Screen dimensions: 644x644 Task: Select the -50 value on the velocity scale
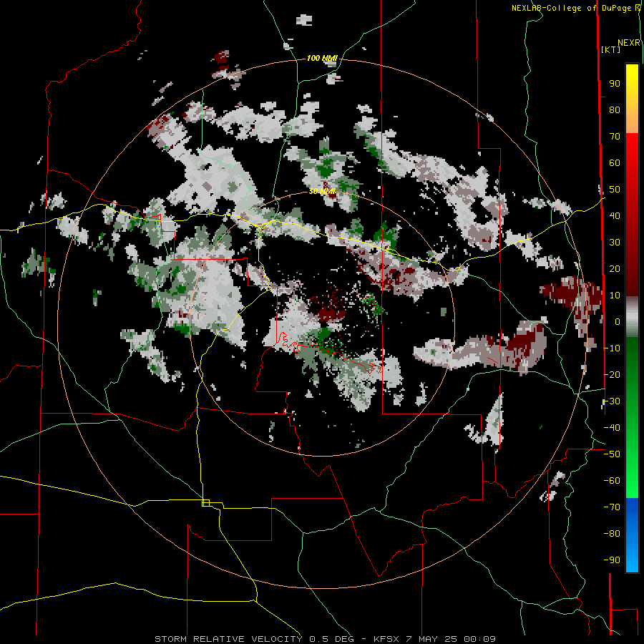(612, 454)
